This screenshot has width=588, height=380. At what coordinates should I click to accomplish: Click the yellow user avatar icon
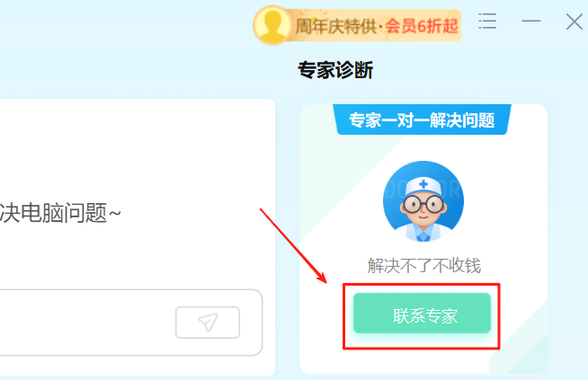272,25
